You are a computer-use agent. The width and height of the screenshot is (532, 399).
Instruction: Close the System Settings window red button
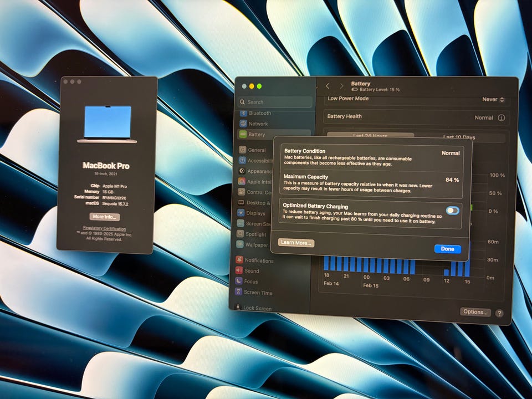pyautogui.click(x=244, y=86)
